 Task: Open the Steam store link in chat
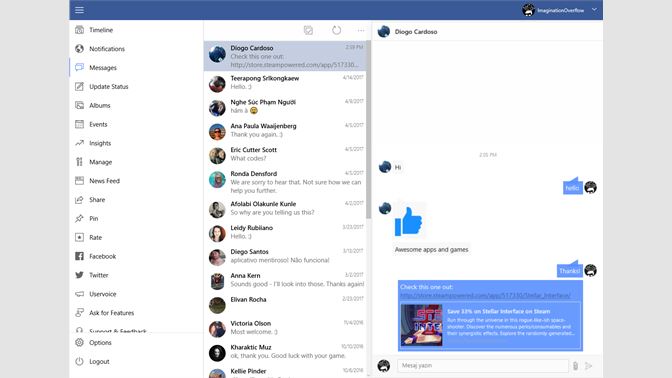point(485,295)
